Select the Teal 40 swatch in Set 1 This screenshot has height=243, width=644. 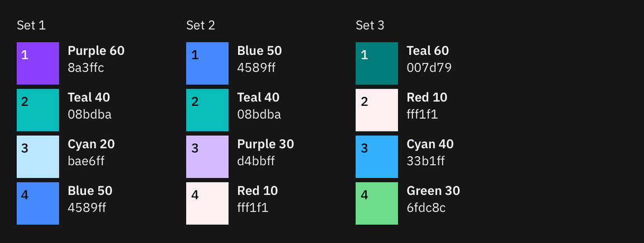coord(38,110)
